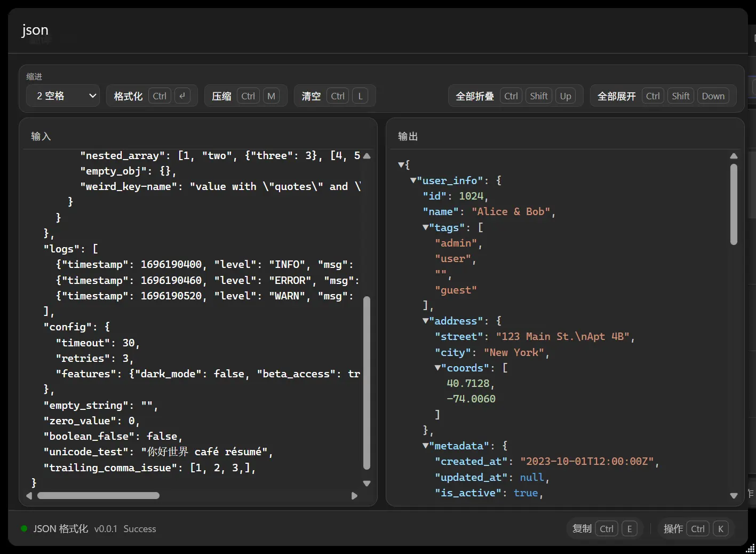
Task: Click the input panel scroll down arrow
Action: 367,484
